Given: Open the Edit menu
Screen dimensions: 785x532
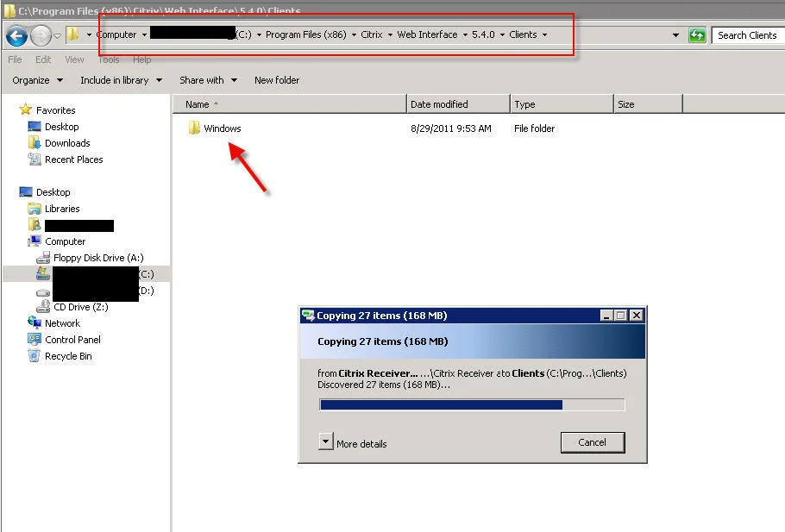Looking at the screenshot, I should pos(43,59).
